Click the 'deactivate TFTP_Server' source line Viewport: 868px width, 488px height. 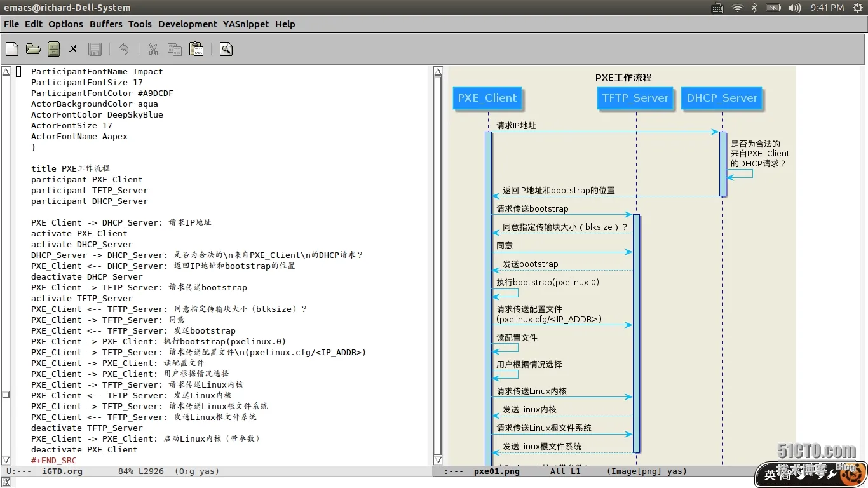[x=86, y=428]
